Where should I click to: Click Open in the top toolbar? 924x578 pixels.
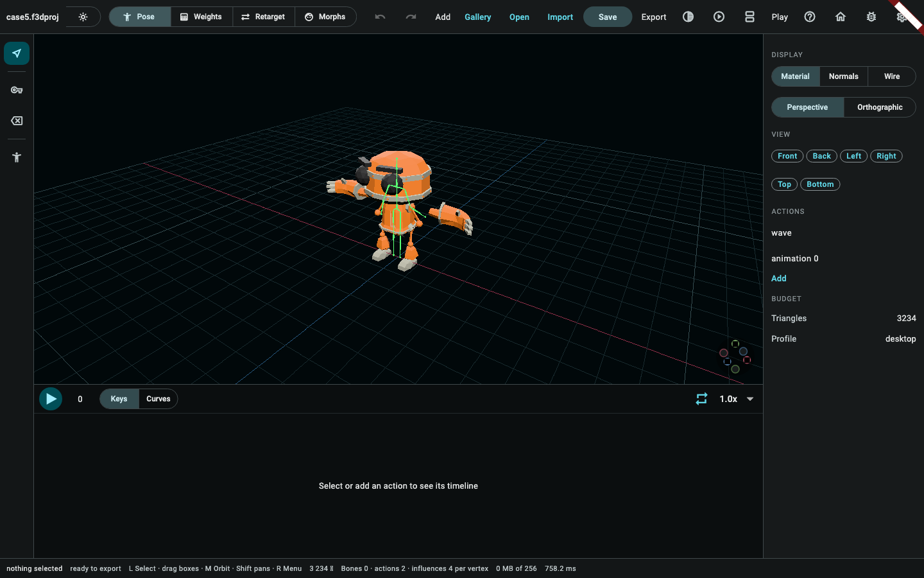pyautogui.click(x=519, y=17)
